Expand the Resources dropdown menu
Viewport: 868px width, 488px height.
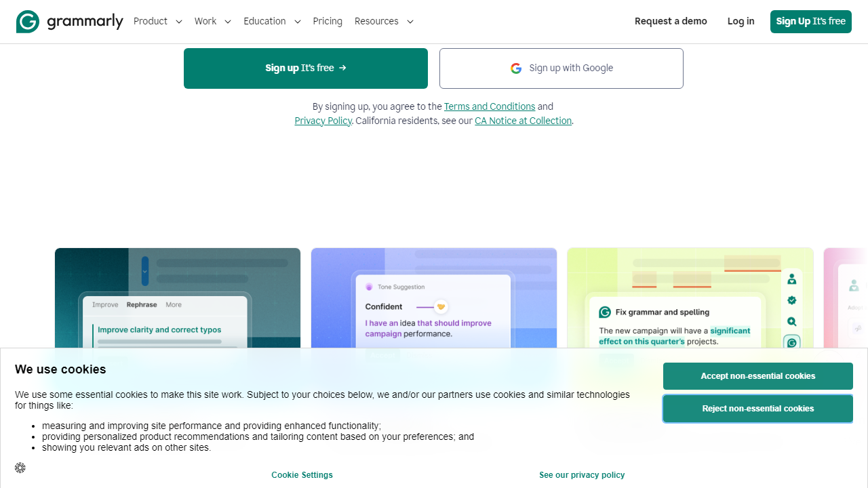384,22
